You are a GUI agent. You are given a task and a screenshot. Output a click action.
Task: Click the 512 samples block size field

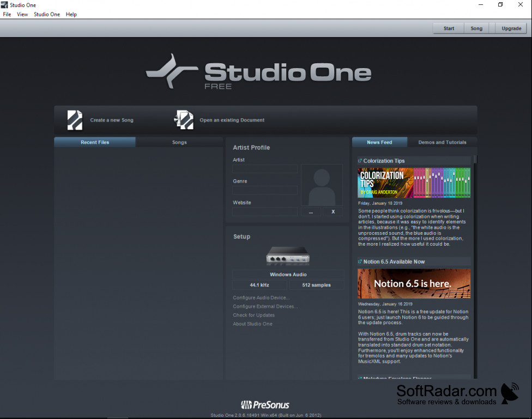(x=316, y=285)
